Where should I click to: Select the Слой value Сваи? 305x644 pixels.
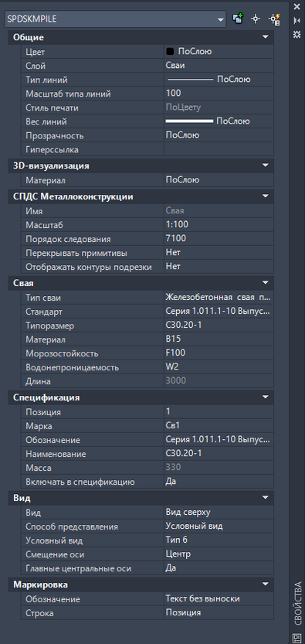tap(219, 66)
